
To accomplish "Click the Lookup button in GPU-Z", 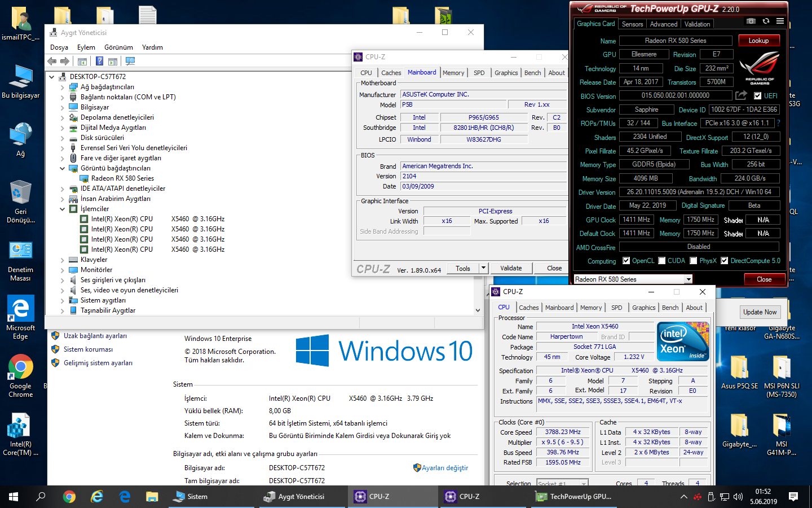I will [758, 41].
